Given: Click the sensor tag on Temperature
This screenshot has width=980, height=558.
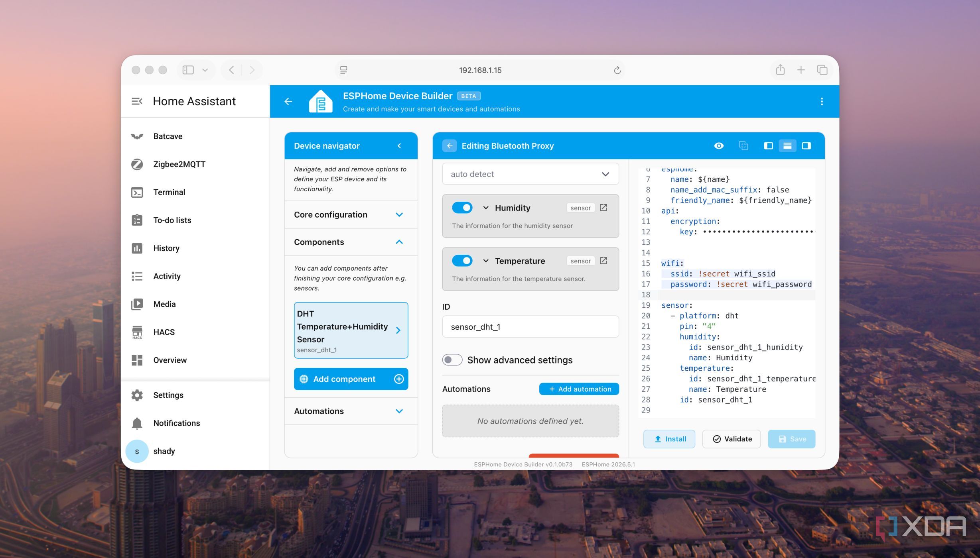Looking at the screenshot, I should pos(580,261).
